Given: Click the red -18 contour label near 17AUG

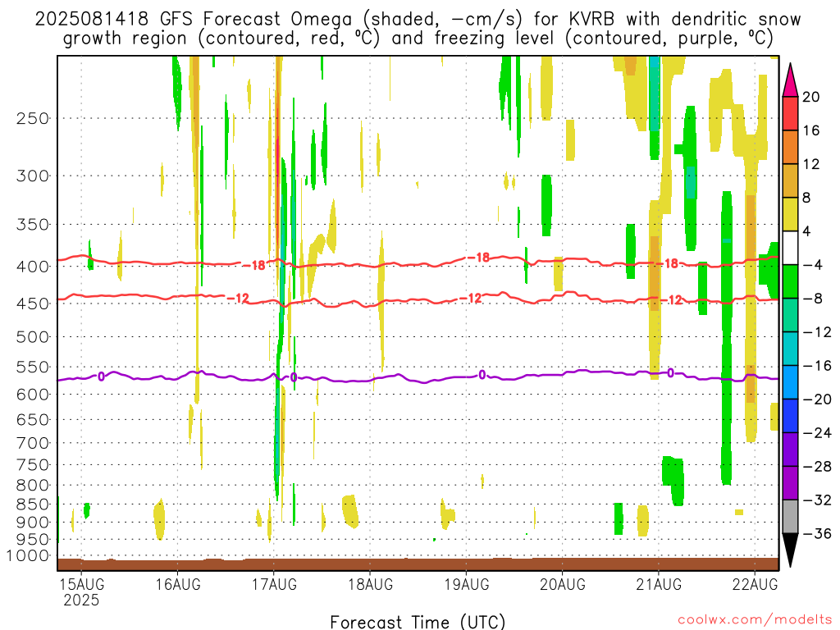Looking at the screenshot, I should tap(254, 265).
